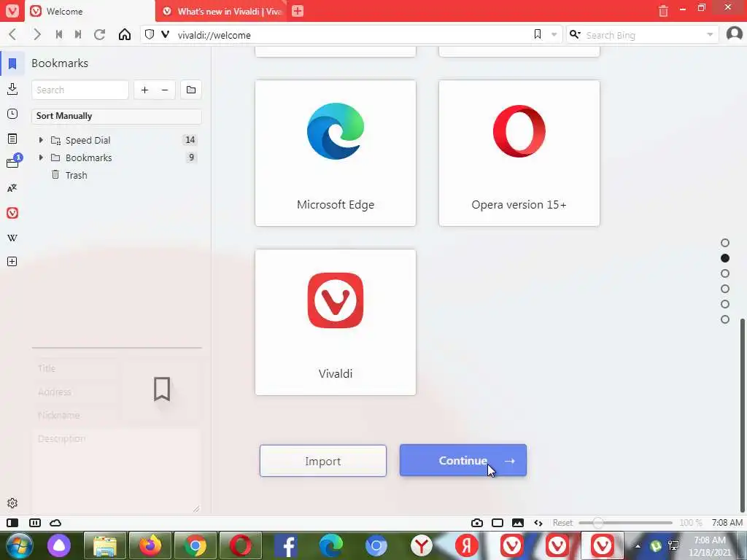Open the tracker blocker shield icon

tap(150, 34)
